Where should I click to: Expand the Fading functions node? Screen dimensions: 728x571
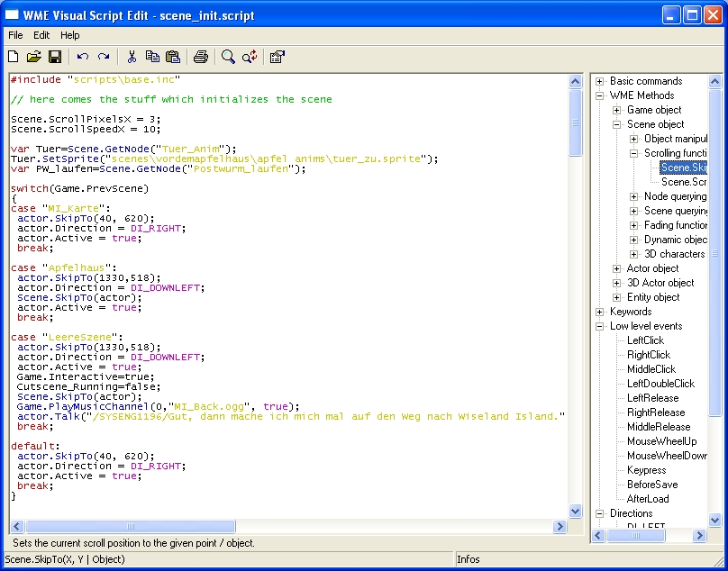[x=633, y=226]
